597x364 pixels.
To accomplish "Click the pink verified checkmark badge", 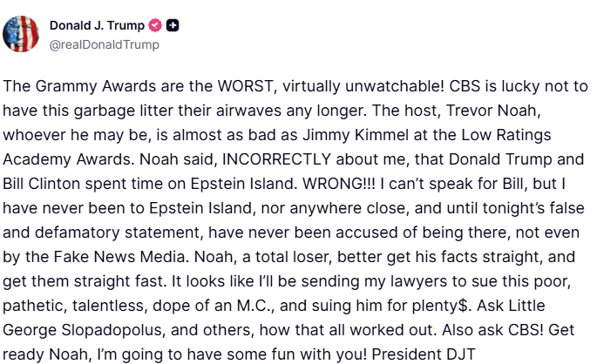I will pos(156,25).
